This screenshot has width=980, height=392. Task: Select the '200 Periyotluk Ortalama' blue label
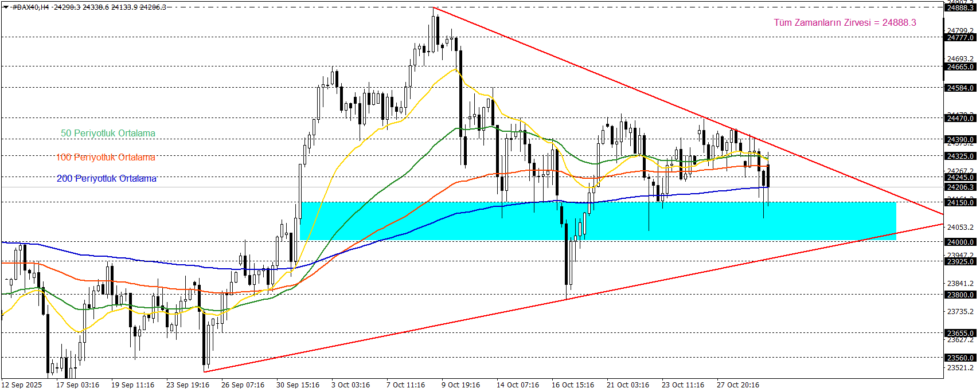pyautogui.click(x=106, y=178)
